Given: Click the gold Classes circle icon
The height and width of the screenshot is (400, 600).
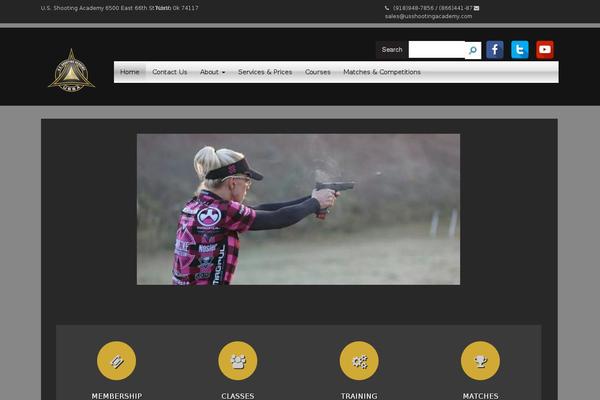Looking at the screenshot, I should point(238,361).
